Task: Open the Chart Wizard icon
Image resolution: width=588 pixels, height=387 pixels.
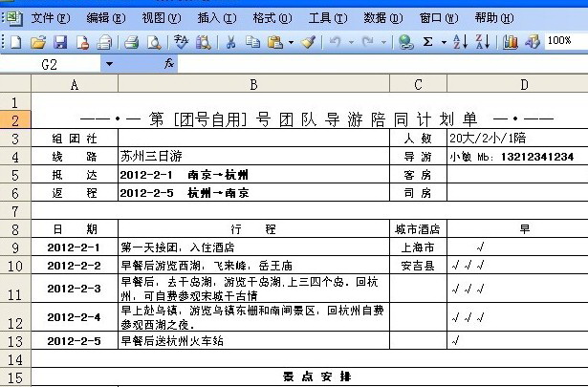Action: tap(510, 42)
